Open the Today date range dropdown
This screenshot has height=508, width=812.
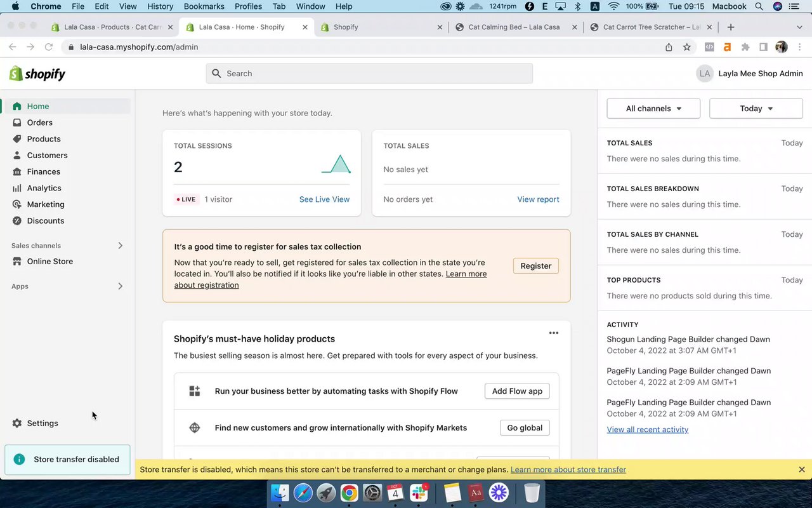coord(756,109)
